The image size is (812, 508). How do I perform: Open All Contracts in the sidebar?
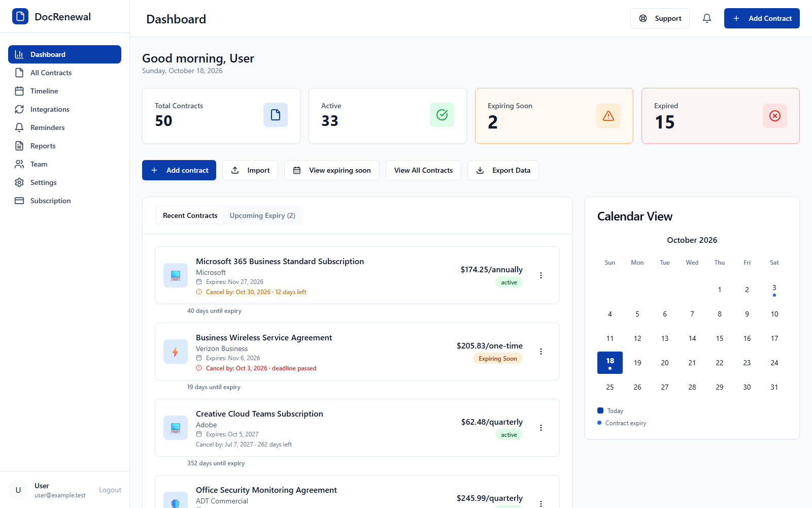[x=64, y=73]
